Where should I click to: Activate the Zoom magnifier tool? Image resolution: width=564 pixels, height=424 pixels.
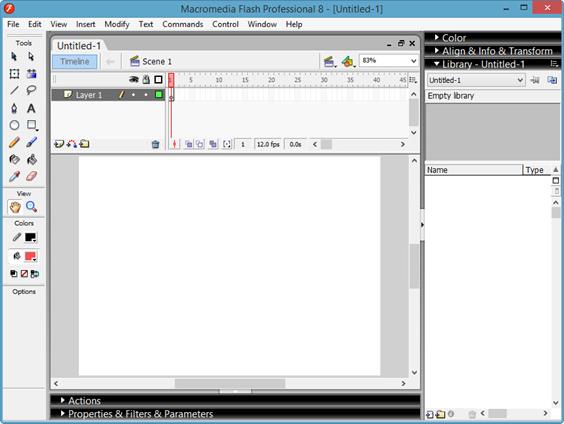click(x=31, y=207)
